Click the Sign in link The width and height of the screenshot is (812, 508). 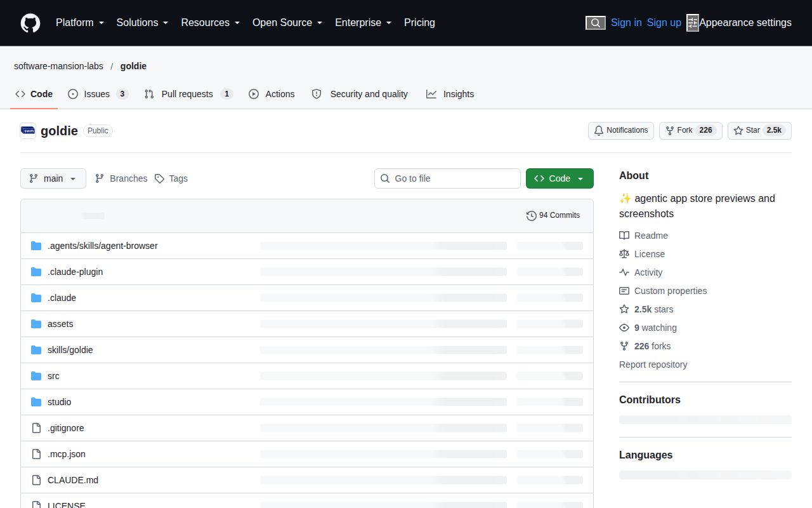coord(626,23)
